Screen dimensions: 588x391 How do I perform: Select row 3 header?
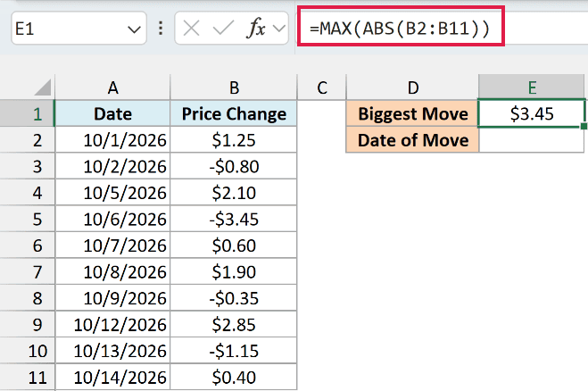[x=27, y=166]
